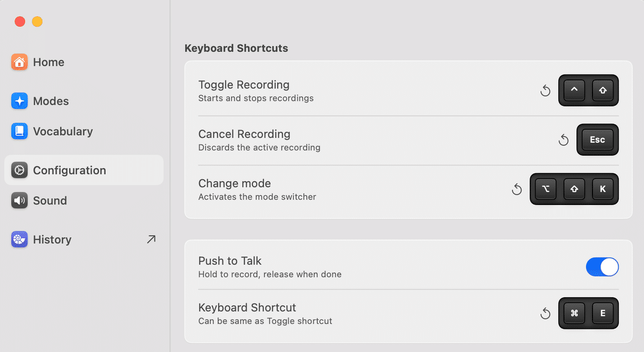
Task: Go to the Vocabulary page label
Action: [x=63, y=131]
